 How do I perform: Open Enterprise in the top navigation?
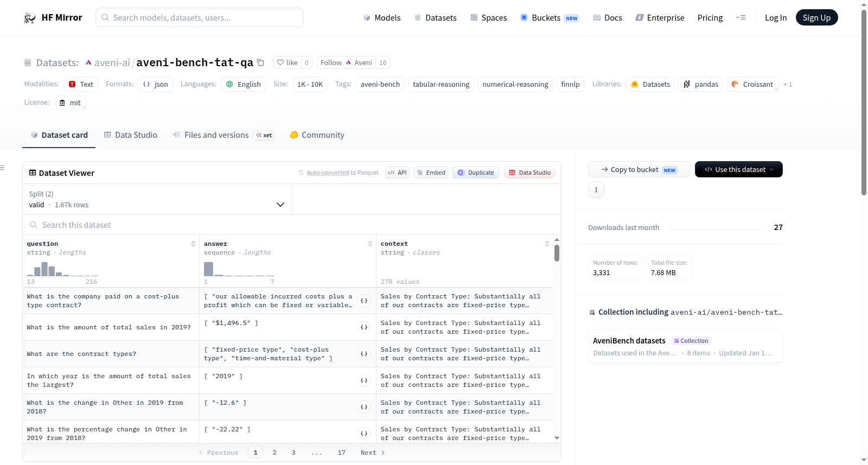[660, 18]
